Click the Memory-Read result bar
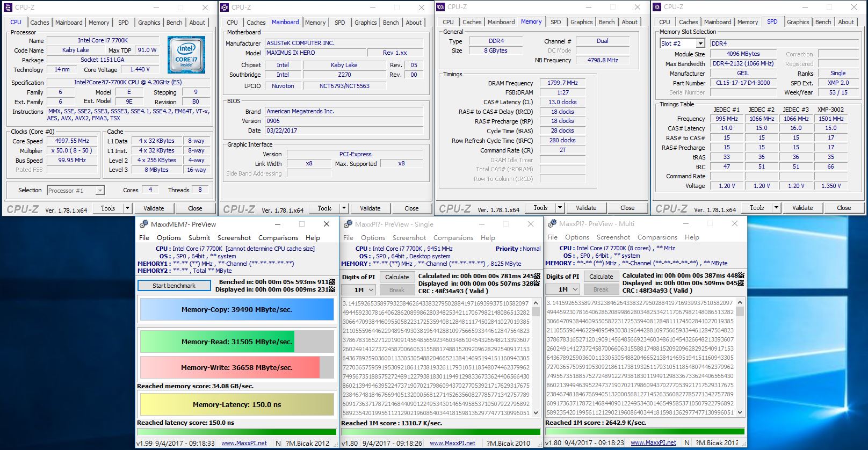This screenshot has height=450, width=868. [x=237, y=342]
